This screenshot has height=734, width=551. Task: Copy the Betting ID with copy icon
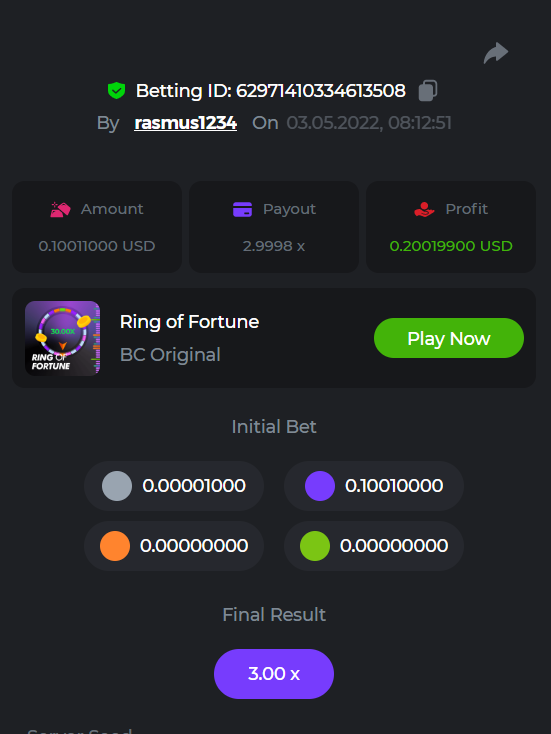pos(427,90)
